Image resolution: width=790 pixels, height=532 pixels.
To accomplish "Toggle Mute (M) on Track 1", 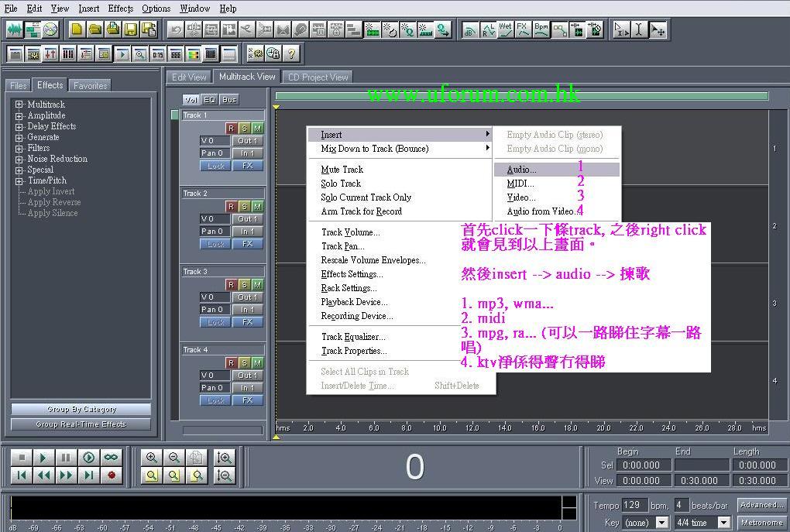I will point(257,128).
